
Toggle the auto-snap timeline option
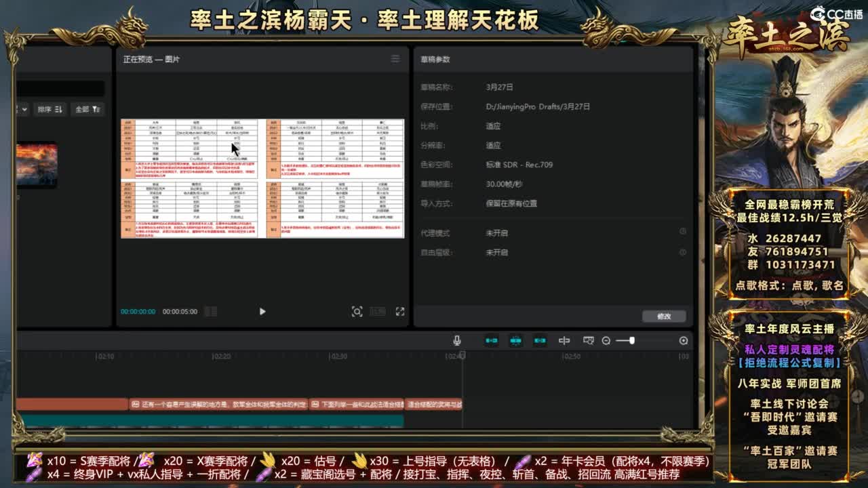(x=516, y=341)
